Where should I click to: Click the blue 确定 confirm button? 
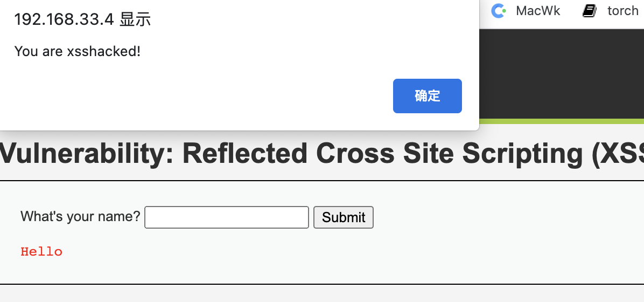click(x=427, y=96)
